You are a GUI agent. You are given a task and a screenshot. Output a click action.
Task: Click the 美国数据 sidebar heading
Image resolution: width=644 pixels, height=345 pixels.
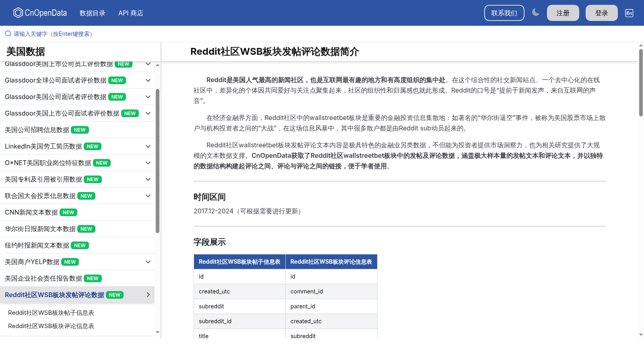pos(26,52)
